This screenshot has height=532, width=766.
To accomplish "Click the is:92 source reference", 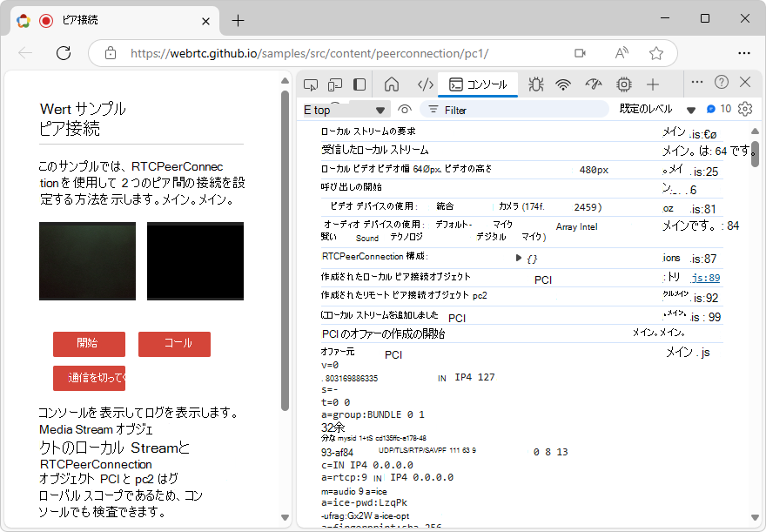I will [x=704, y=298].
